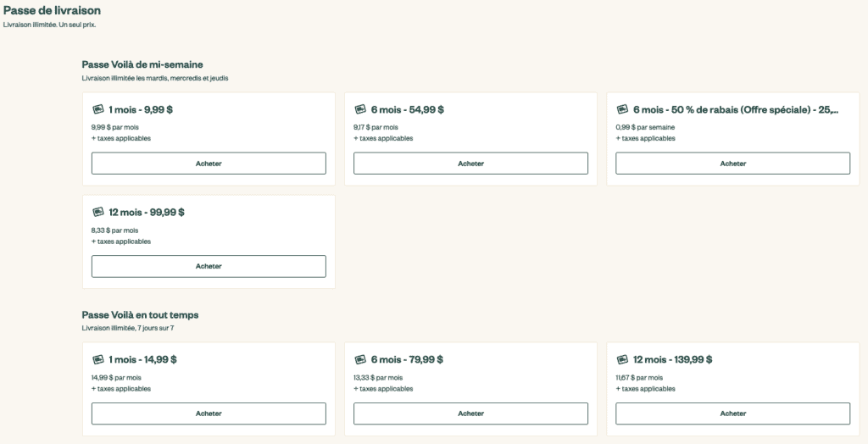Click the truncated Offre spéciale plan title
Screen dimensions: 868x444
click(x=736, y=109)
